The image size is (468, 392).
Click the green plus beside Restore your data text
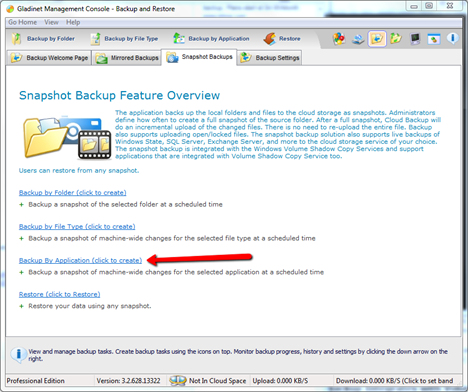tap(21, 306)
